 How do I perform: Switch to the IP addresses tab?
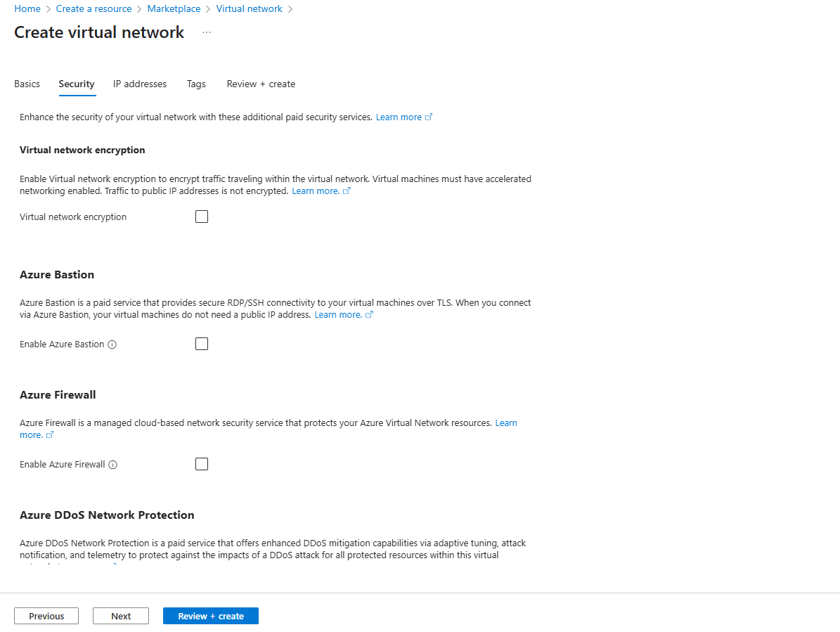click(x=140, y=84)
